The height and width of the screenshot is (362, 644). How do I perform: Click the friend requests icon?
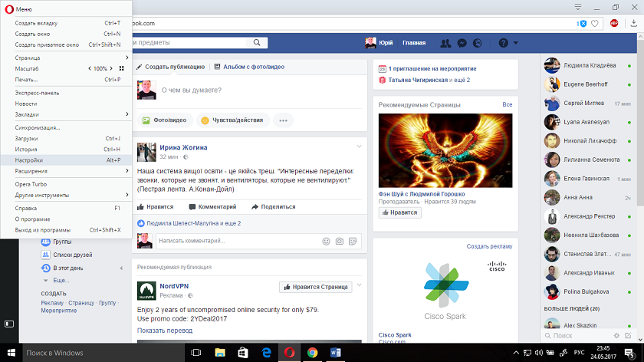(444, 43)
